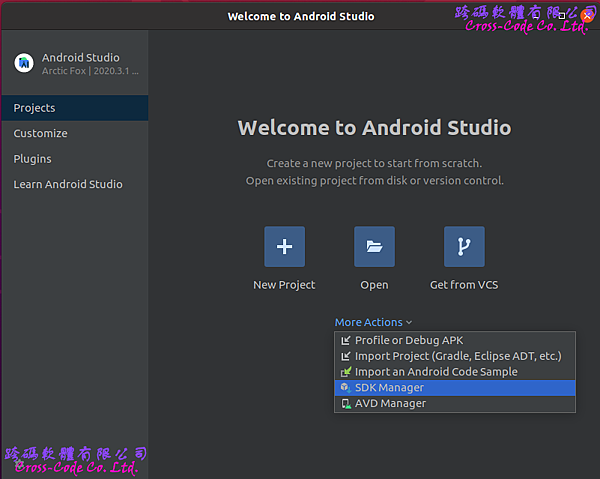Choose Import an Android Code Sample entry
The height and width of the screenshot is (479, 600).
455,372
